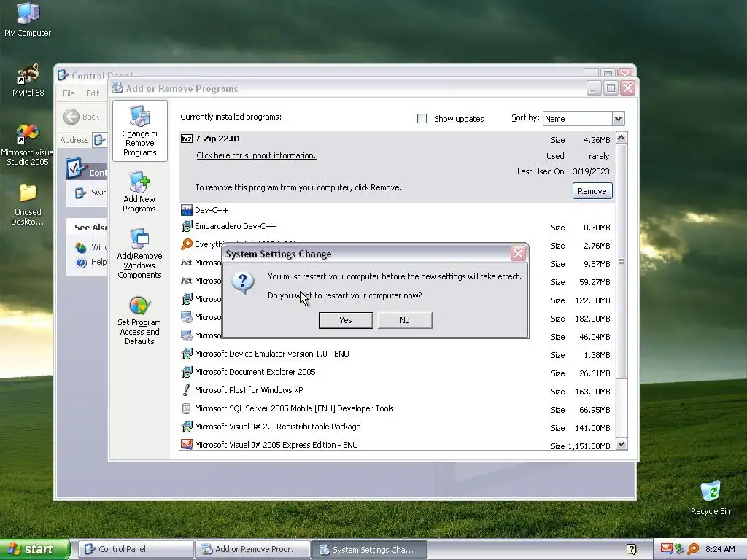This screenshot has height=560, width=747.
Task: Close the System Settings Change dialog
Action: (519, 253)
